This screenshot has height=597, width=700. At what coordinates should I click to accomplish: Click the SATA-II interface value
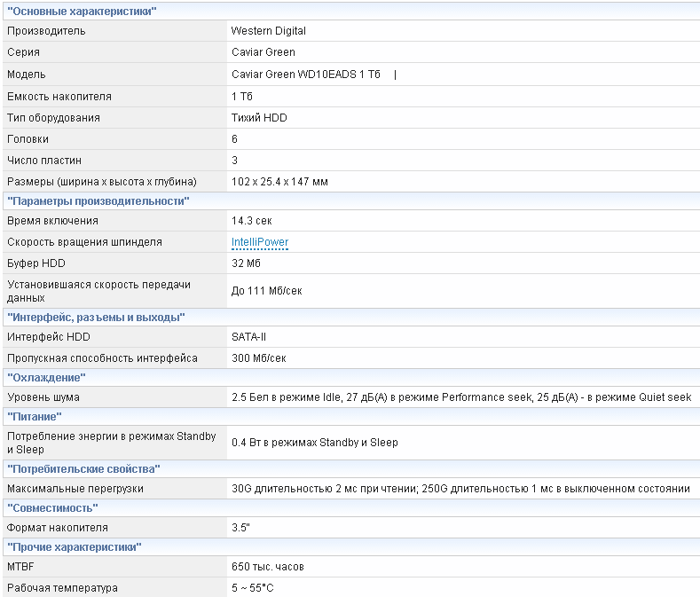pos(249,337)
